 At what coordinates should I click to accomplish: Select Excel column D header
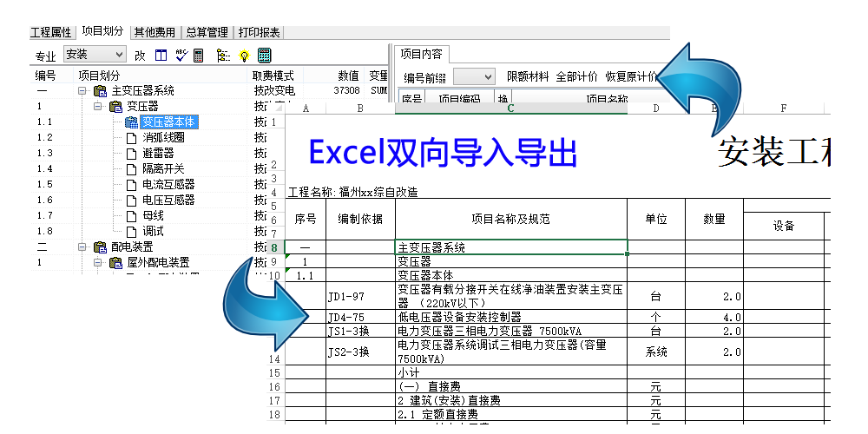pyautogui.click(x=656, y=108)
